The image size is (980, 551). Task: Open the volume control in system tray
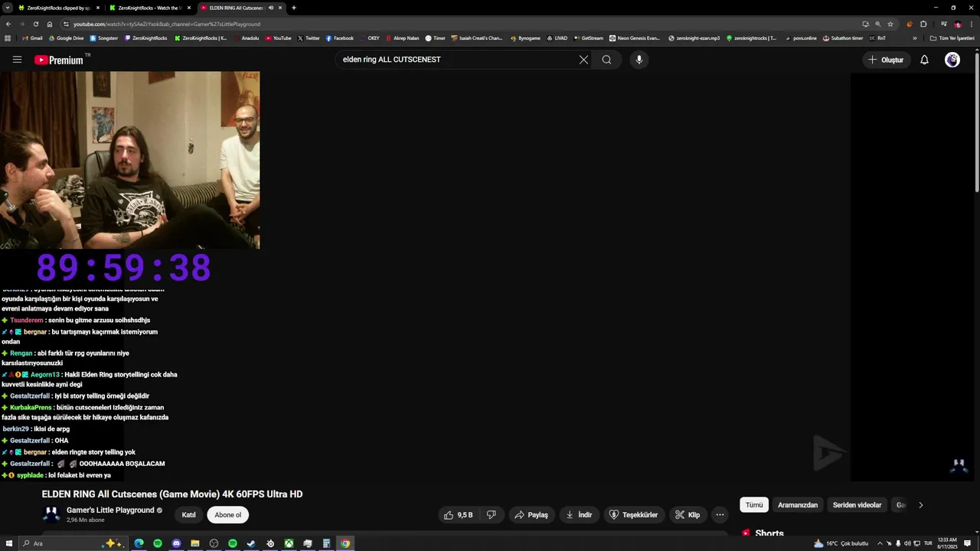907,543
